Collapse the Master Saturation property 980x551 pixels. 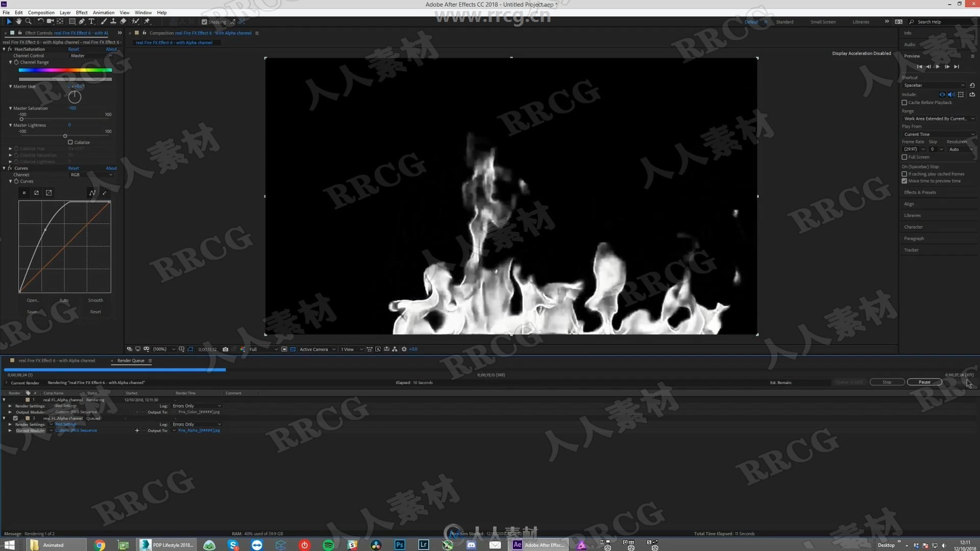click(x=10, y=109)
